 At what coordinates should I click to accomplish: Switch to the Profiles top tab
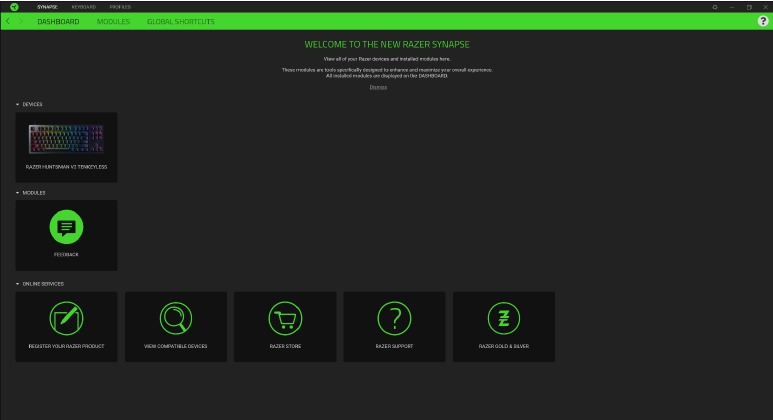[x=120, y=7]
